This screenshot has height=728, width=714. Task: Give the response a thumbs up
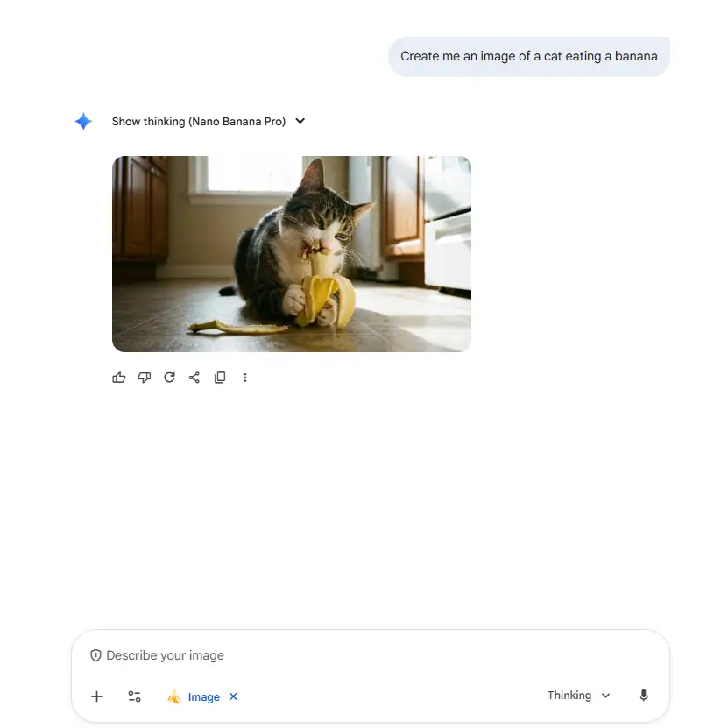[x=119, y=378]
